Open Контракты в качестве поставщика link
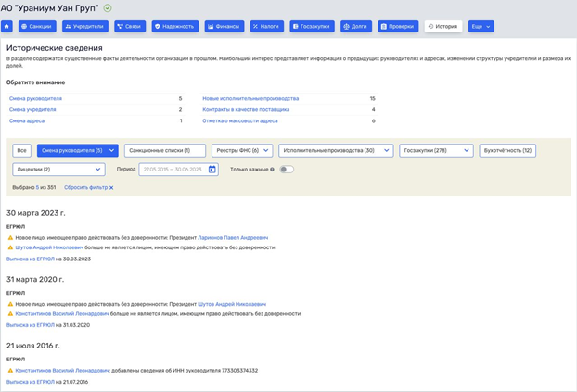 tap(246, 109)
